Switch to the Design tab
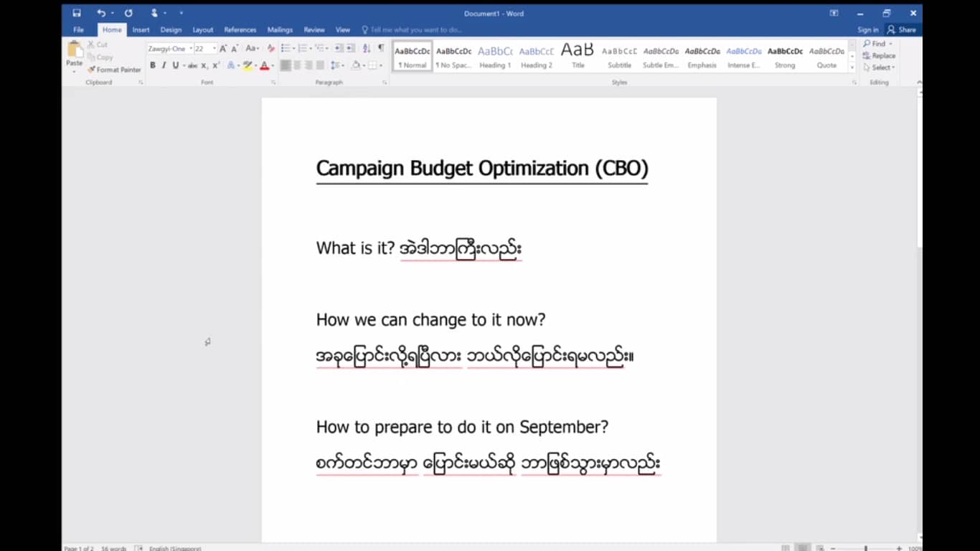The height and width of the screenshot is (551, 980). (x=171, y=29)
